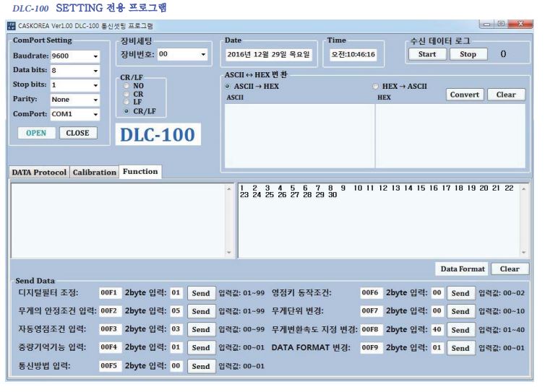Click the 2byte input field in 00F6 row
The image size is (545, 392).
[437, 292]
